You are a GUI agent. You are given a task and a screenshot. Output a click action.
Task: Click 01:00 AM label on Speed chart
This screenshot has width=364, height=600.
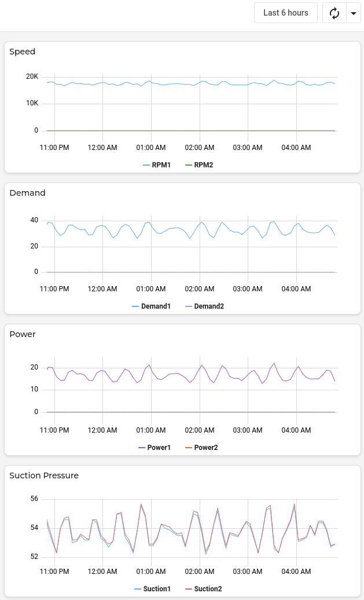(151, 148)
